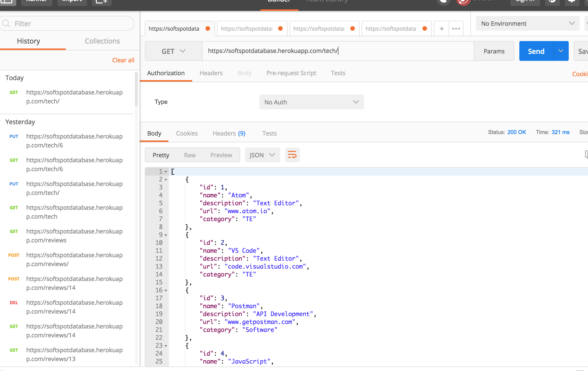Open the GET p.com/reviews history entry
Screen dimensions: 588x371
(67, 236)
